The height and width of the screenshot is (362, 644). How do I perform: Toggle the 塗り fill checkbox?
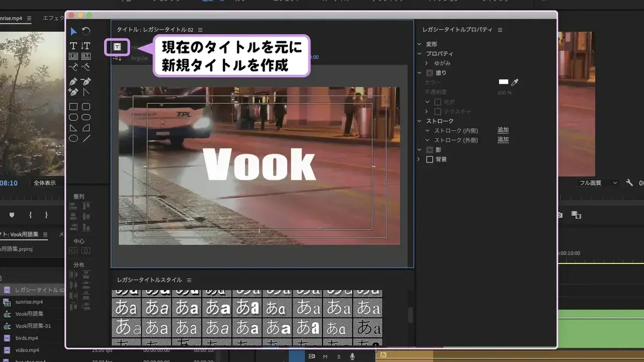[429, 72]
